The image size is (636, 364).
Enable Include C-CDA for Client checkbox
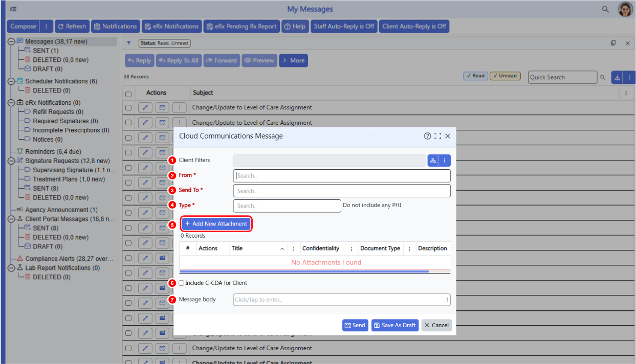coord(182,283)
